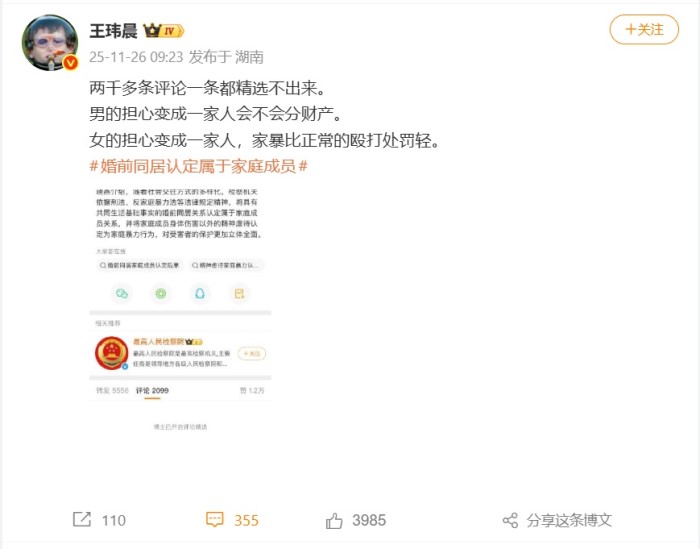
Task: Click the 精神虐待家庭暴力 search suggestion chip
Action: [x=227, y=265]
